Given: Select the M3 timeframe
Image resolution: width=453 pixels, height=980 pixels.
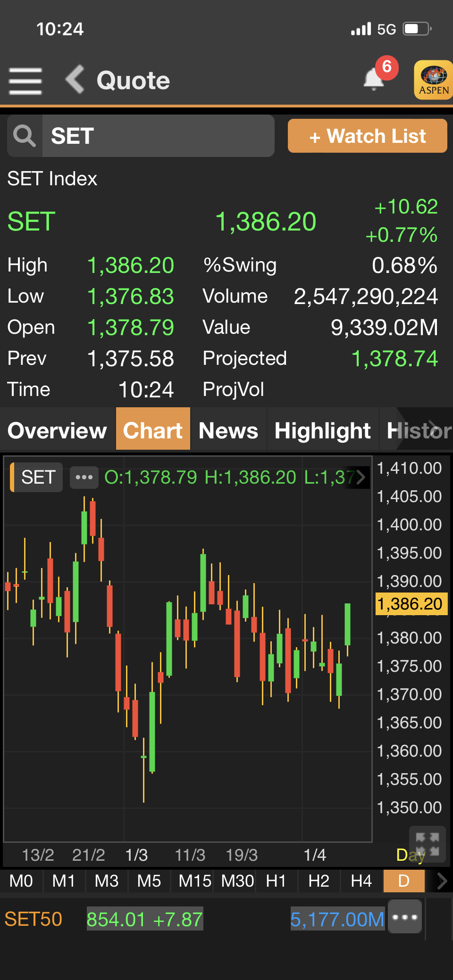Looking at the screenshot, I should tap(107, 881).
